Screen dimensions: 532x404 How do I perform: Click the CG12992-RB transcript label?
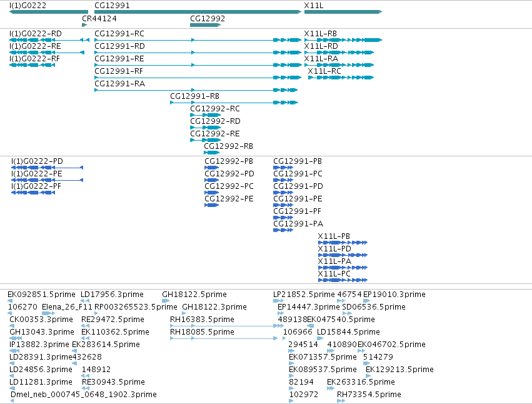click(x=228, y=146)
